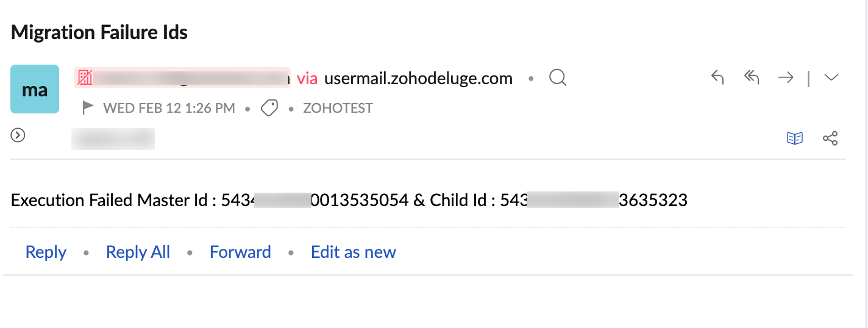
Task: Expand recipient details with the circled chevron
Action: [x=18, y=135]
